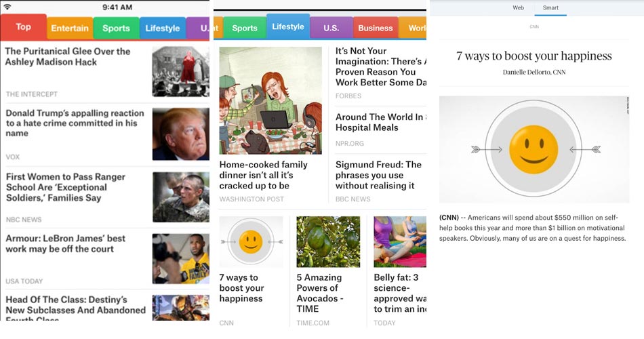
Task: Open the home-cooked family dinner illustration
Action: pyautogui.click(x=270, y=100)
